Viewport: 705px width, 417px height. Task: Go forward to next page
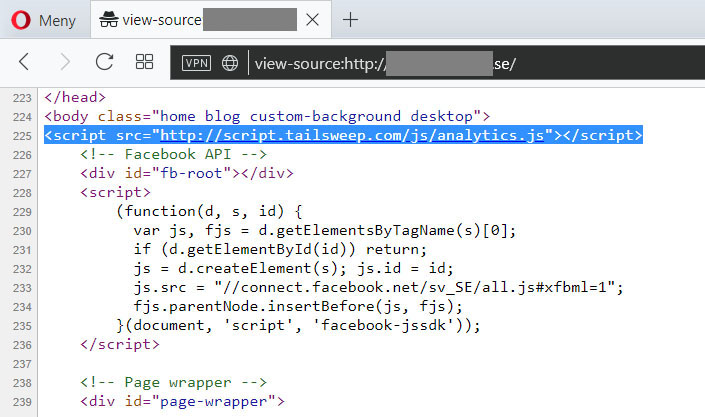pyautogui.click(x=65, y=62)
